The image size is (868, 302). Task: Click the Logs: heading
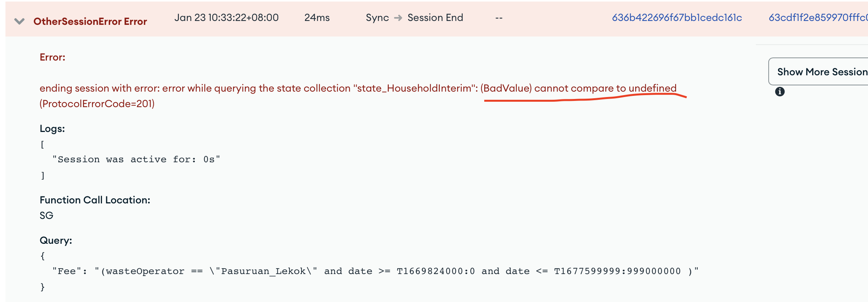pos(52,129)
